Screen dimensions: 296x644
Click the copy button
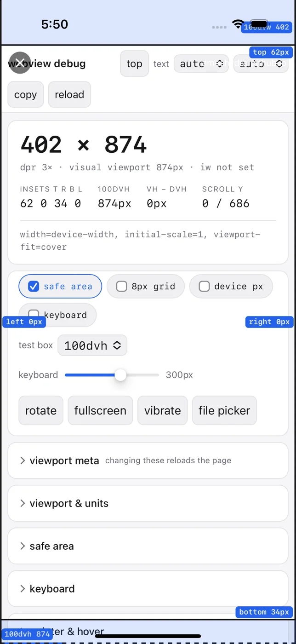coord(25,94)
